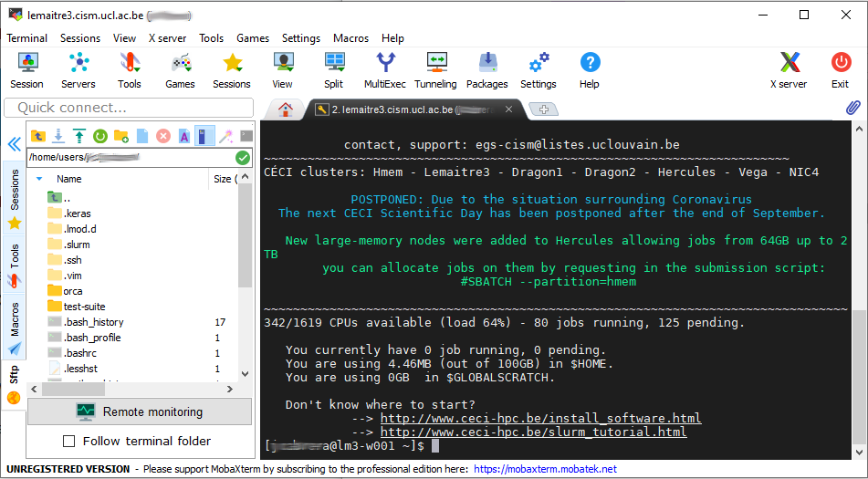This screenshot has height=479, width=868.
Task: Click the SFTP path field /home/users
Action: 131,158
